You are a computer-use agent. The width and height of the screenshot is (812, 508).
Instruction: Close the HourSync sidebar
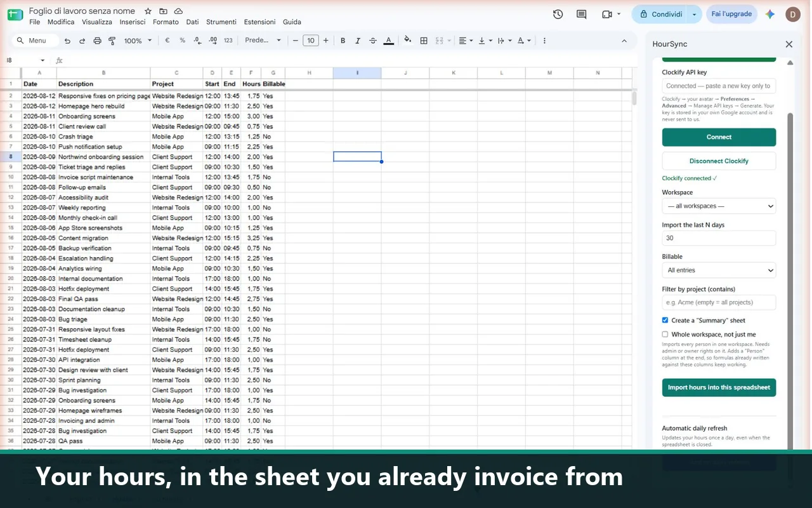coord(789,44)
